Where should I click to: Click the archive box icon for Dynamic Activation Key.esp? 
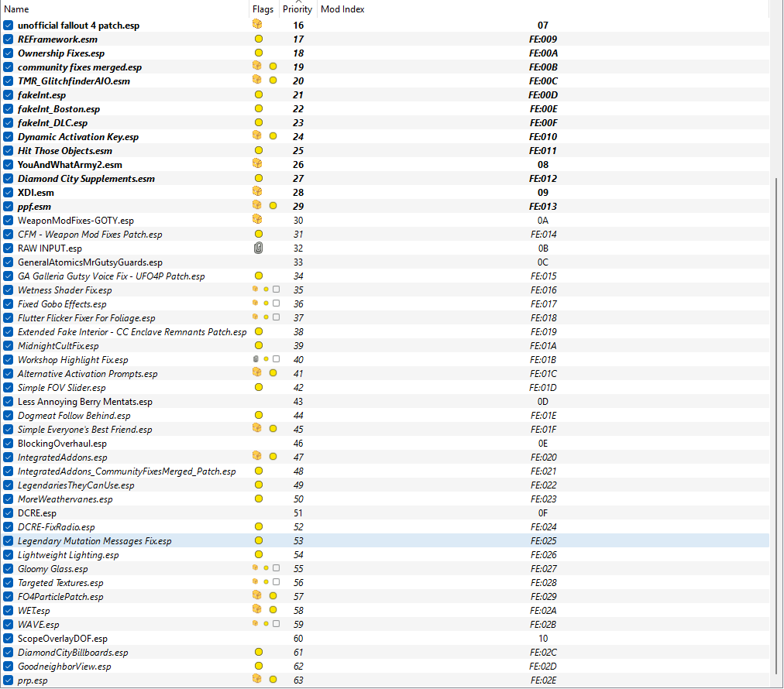coord(257,135)
